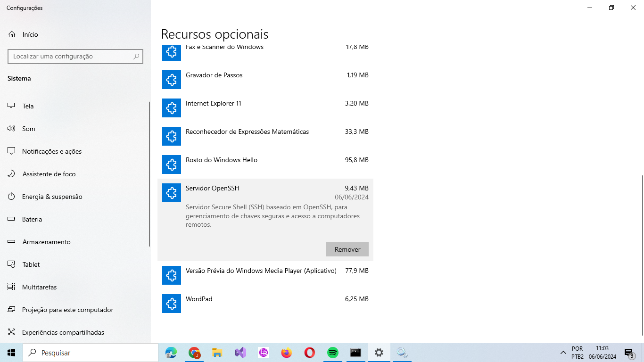Click the optional features list scrollbar
Screen dimensions: 644x362
(x=642, y=255)
